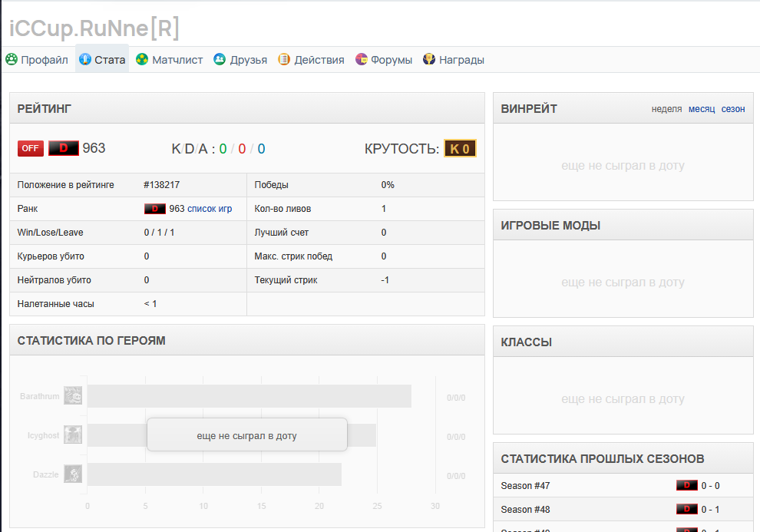Click the СТАТИСТИКА ПРОШЛЫХ СЕЗОНОВ header
760x532 pixels.
pos(623,458)
